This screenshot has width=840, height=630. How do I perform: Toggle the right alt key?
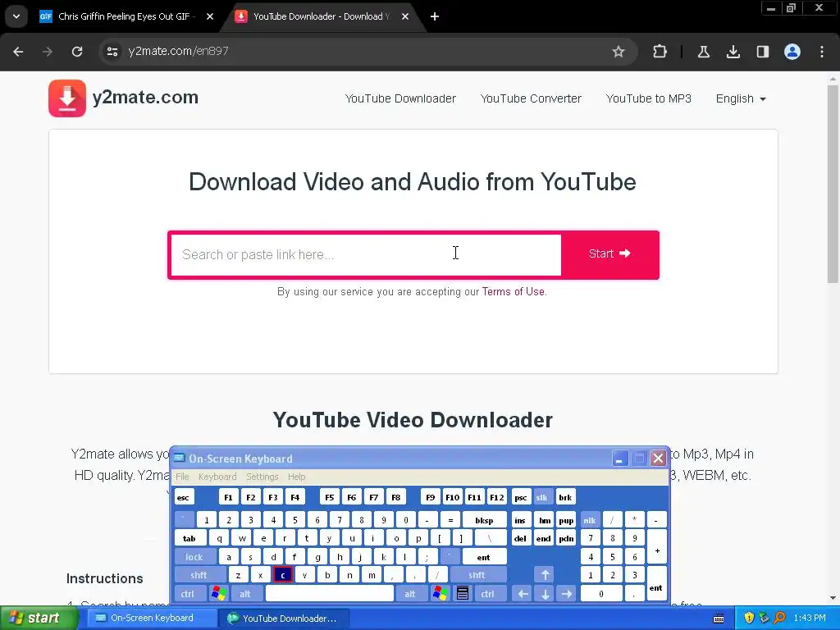pyautogui.click(x=410, y=594)
